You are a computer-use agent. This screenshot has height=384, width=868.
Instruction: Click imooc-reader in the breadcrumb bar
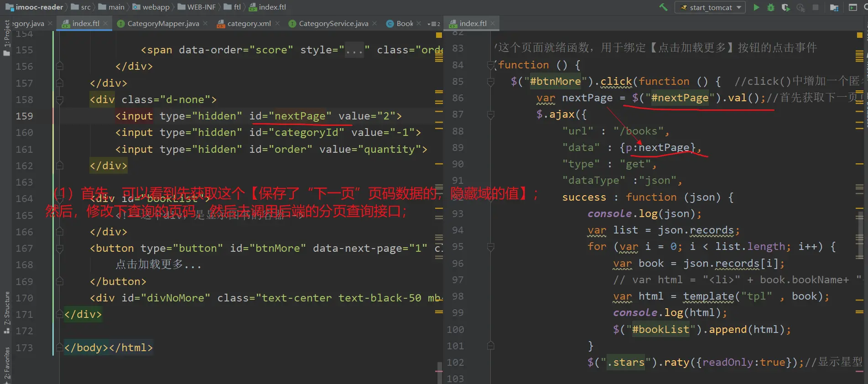[x=35, y=7]
